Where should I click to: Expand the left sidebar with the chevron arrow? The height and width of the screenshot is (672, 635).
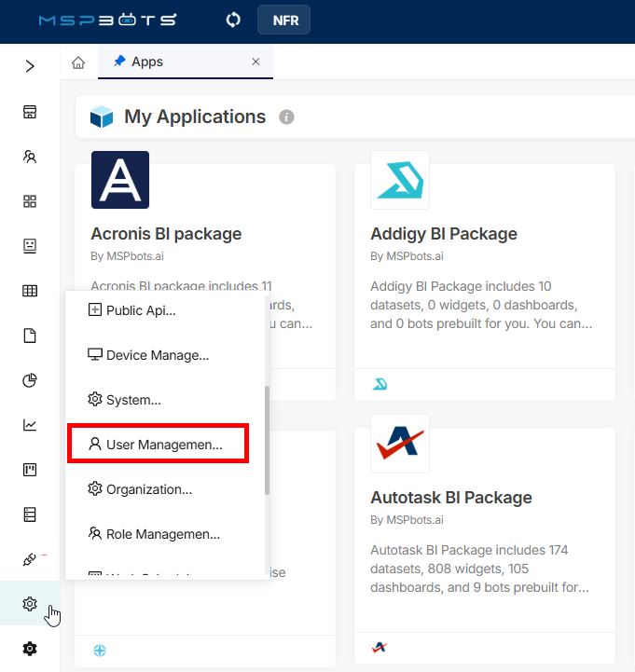click(30, 66)
